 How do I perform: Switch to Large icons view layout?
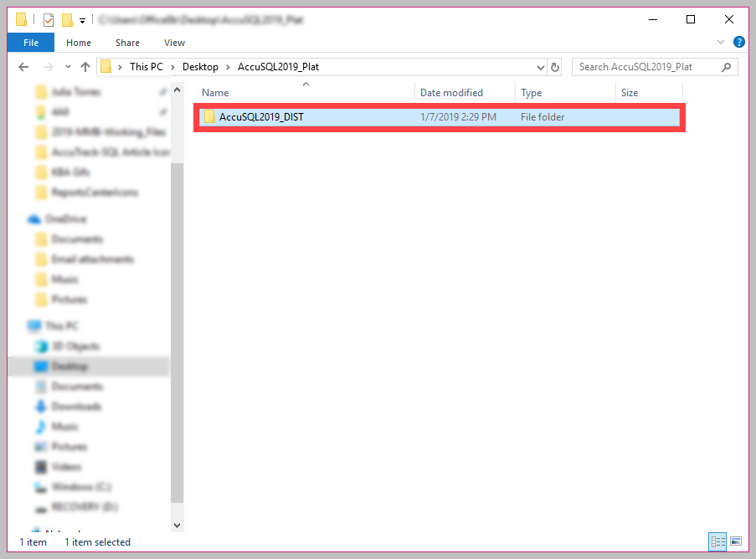[x=736, y=541]
